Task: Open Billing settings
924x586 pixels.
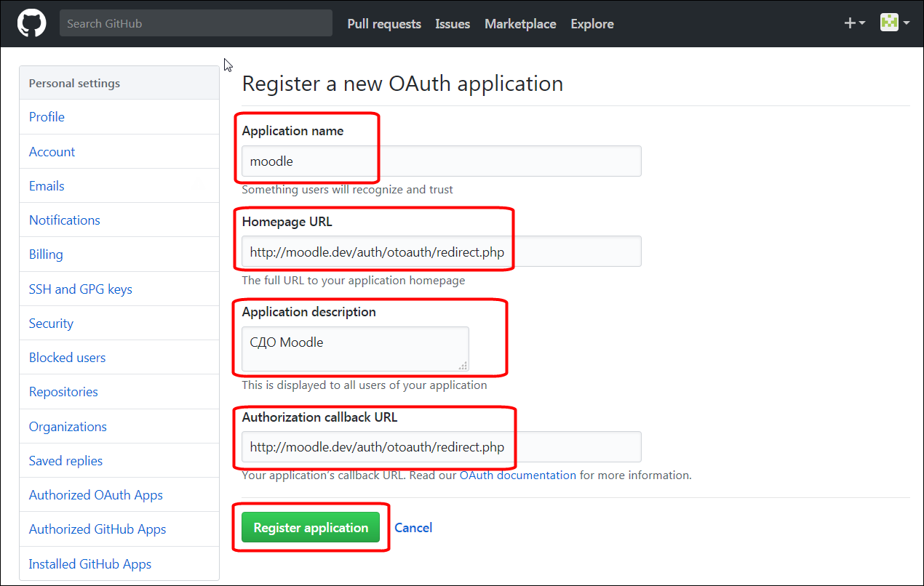Action: coord(119,254)
